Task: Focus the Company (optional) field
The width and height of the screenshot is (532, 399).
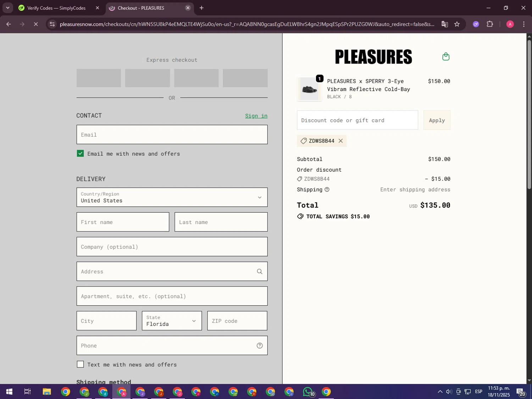Action: point(172,247)
